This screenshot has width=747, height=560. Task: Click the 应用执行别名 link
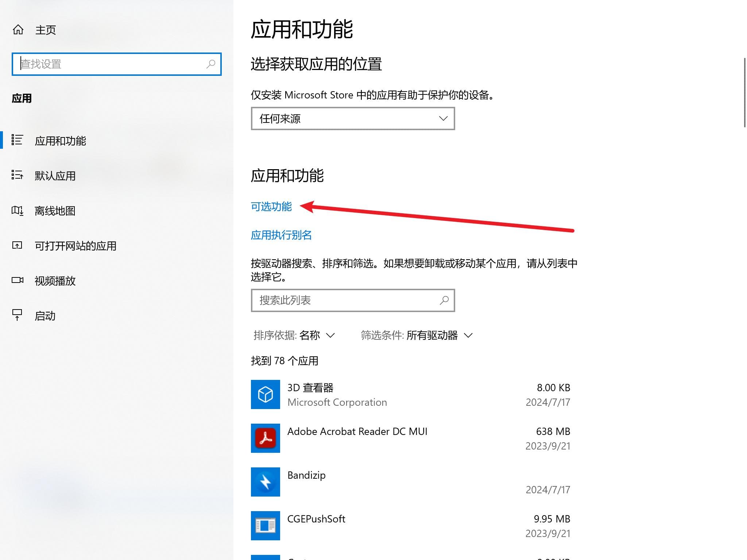point(281,235)
